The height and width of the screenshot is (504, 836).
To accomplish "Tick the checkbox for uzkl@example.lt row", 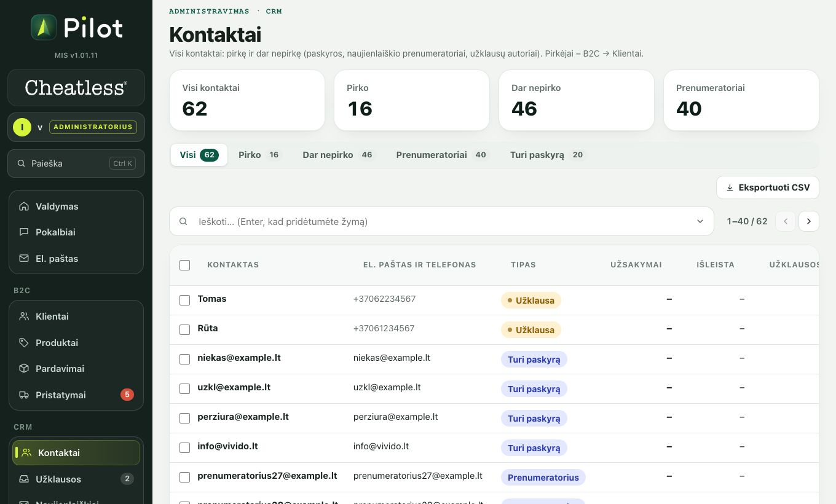I will click(x=184, y=389).
